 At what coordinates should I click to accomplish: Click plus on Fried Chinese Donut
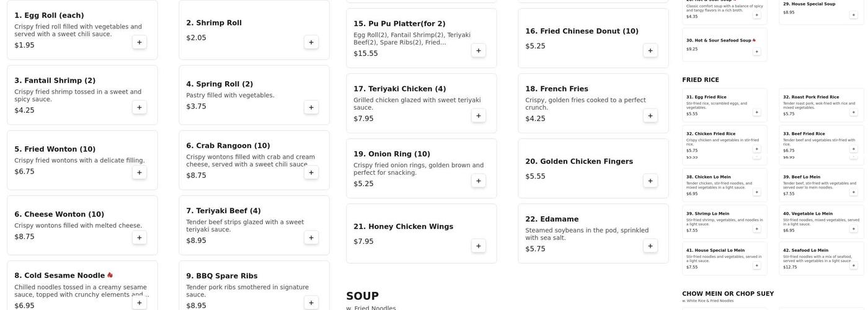point(650,50)
